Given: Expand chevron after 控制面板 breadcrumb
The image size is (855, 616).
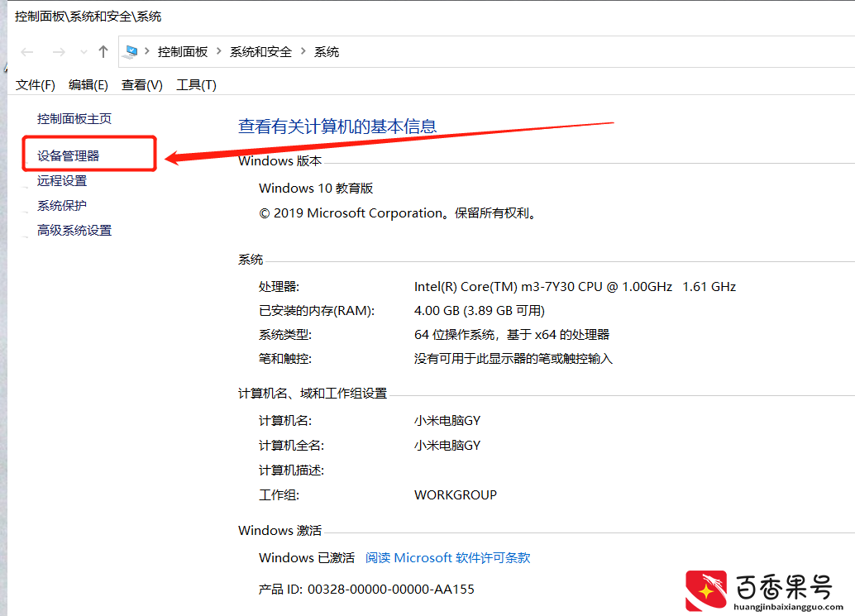Looking at the screenshot, I should pyautogui.click(x=219, y=51).
